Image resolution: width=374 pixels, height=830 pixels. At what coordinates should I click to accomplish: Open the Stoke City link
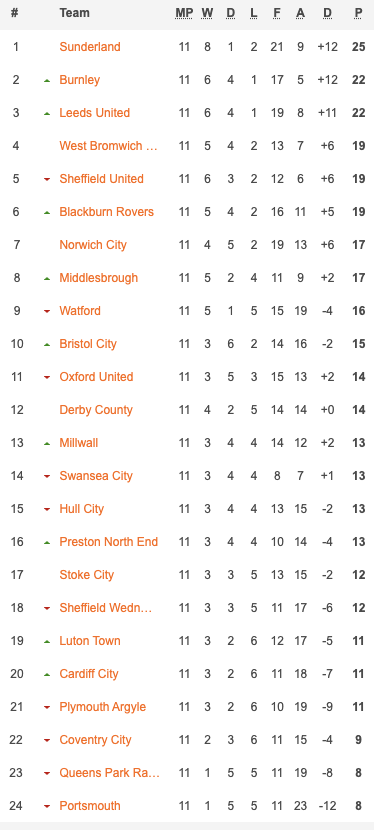click(87, 575)
